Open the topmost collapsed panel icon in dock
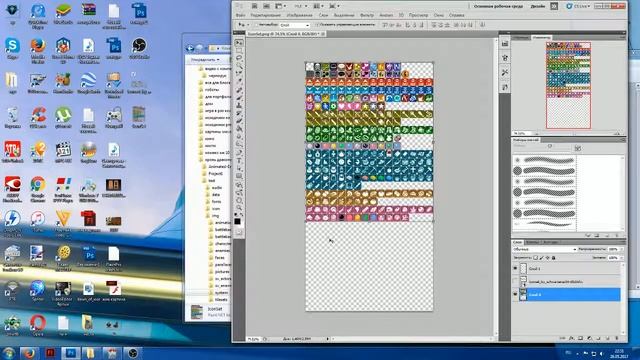 (x=505, y=44)
